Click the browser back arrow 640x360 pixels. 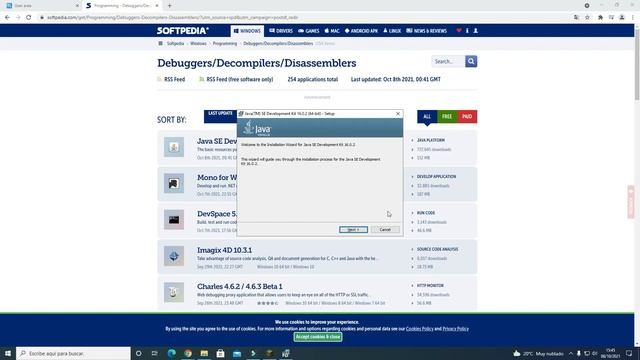click(7, 18)
